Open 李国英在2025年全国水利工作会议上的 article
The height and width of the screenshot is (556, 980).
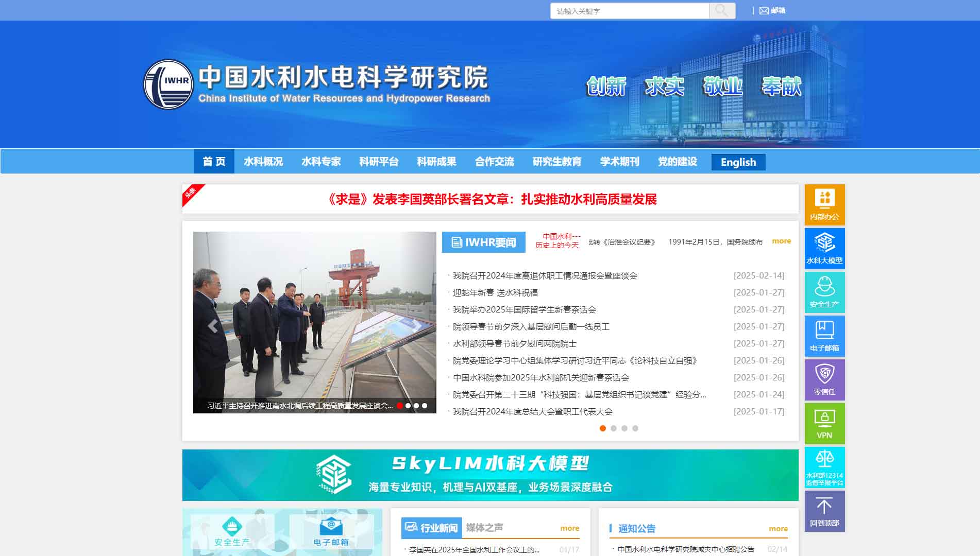[474, 550]
